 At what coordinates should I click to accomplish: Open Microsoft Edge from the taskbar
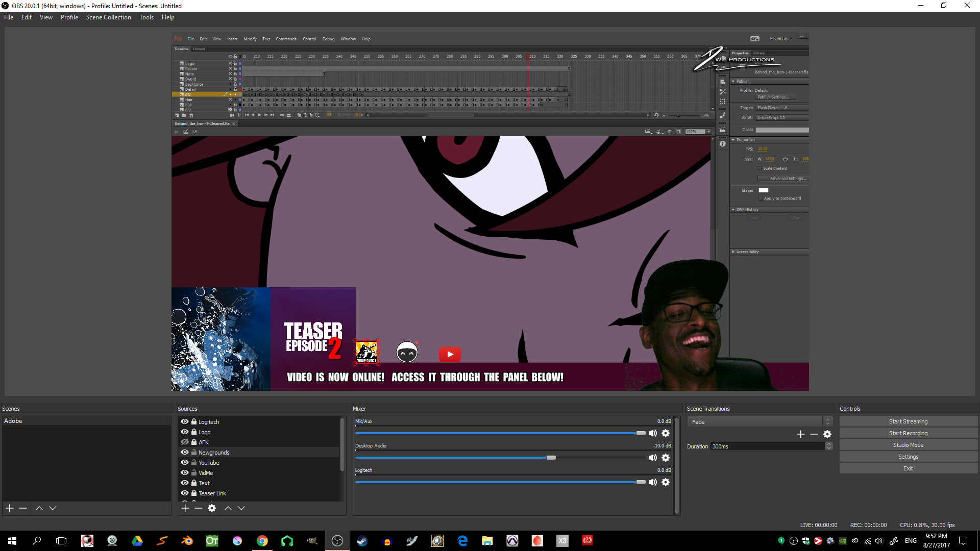[x=462, y=541]
